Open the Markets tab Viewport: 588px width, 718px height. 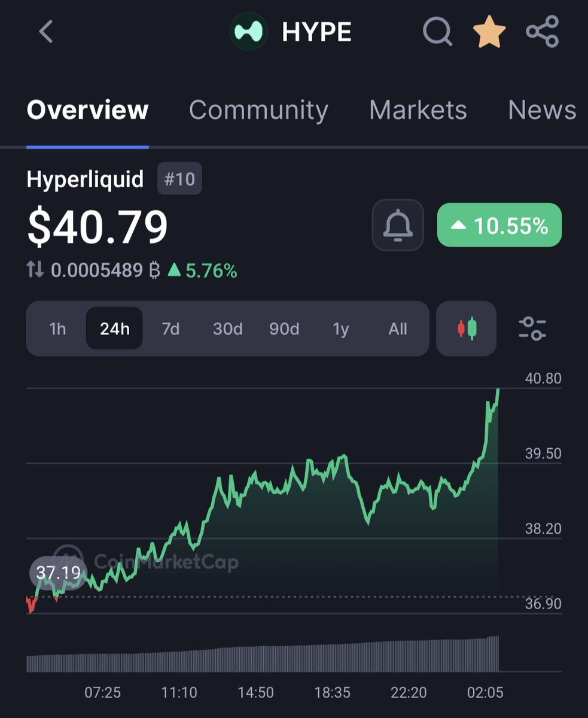coord(418,110)
